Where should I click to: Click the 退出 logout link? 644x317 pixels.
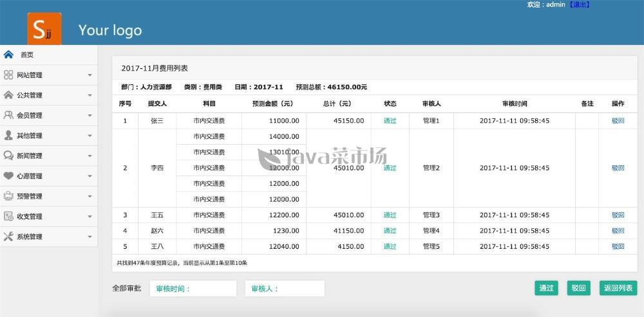pos(579,5)
